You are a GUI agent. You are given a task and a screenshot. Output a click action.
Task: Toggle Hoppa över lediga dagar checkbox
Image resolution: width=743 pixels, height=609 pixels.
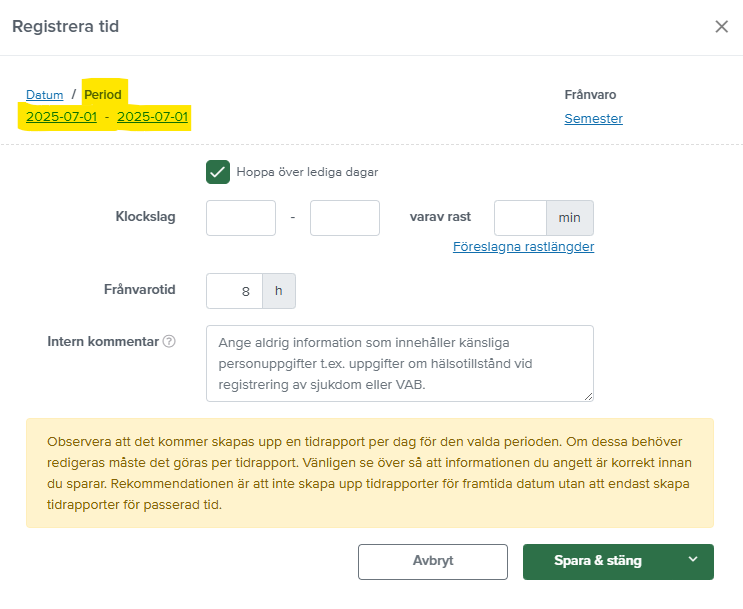[218, 171]
